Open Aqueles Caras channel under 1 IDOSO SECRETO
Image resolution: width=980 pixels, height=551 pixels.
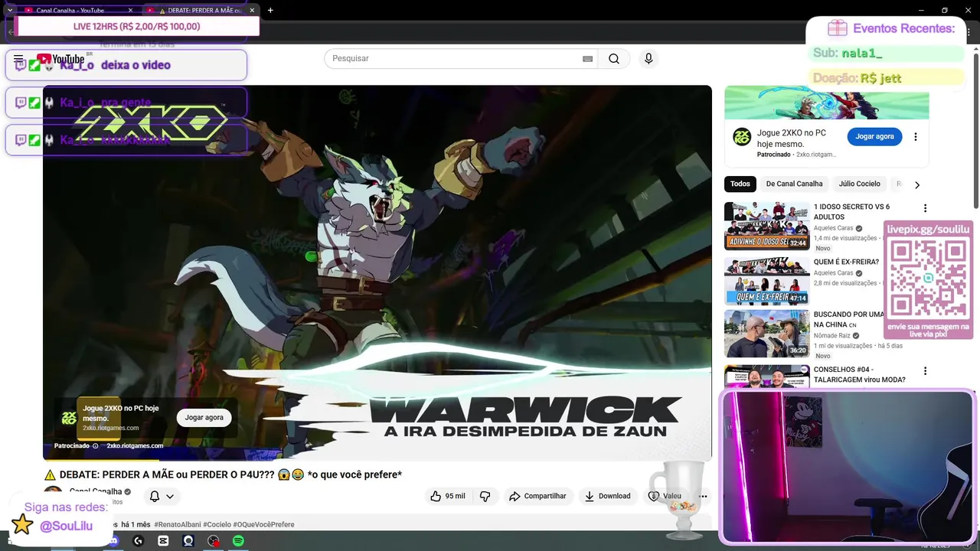pyautogui.click(x=833, y=228)
